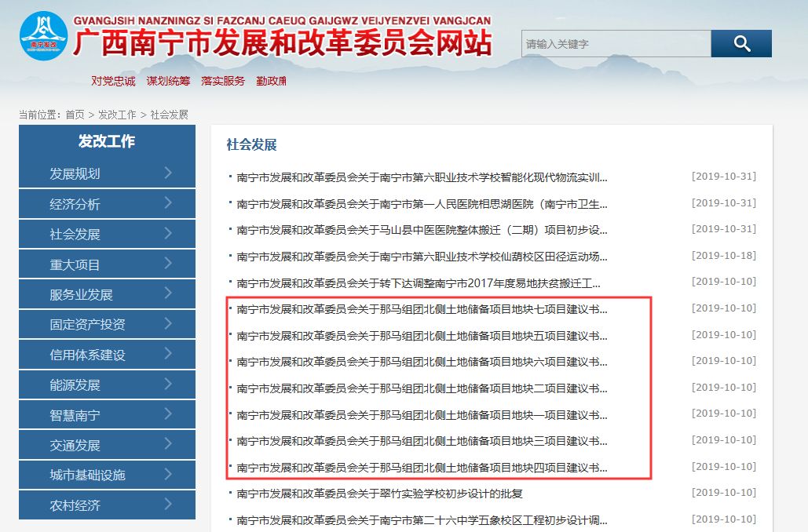The height and width of the screenshot is (532, 808).
Task: Click the arrow beside 服务业发展
Action: [168, 293]
